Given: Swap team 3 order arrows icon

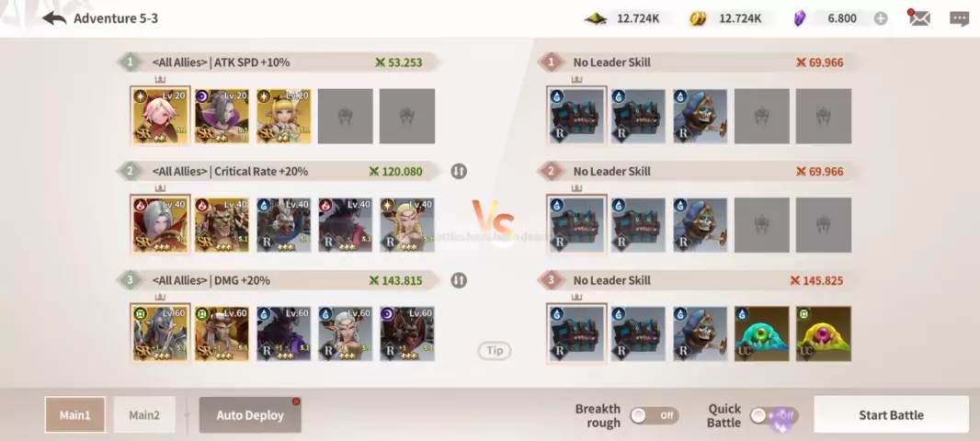Looking at the screenshot, I should (x=459, y=280).
